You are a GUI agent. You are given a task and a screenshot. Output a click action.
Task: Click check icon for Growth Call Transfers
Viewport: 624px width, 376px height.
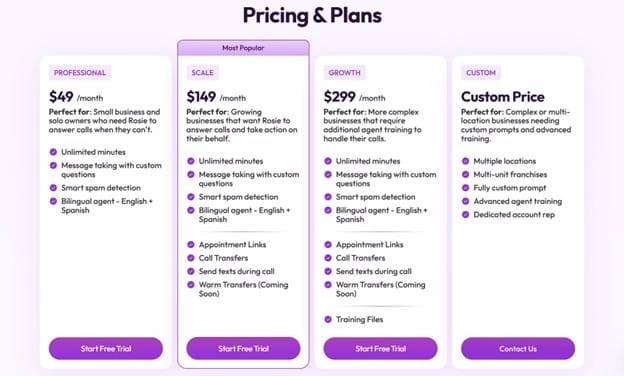(x=328, y=258)
